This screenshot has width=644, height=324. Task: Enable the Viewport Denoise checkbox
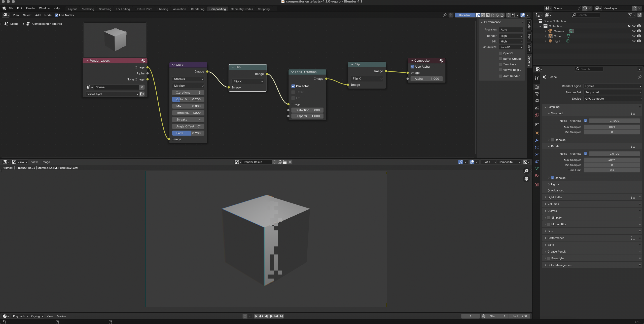tap(552, 140)
